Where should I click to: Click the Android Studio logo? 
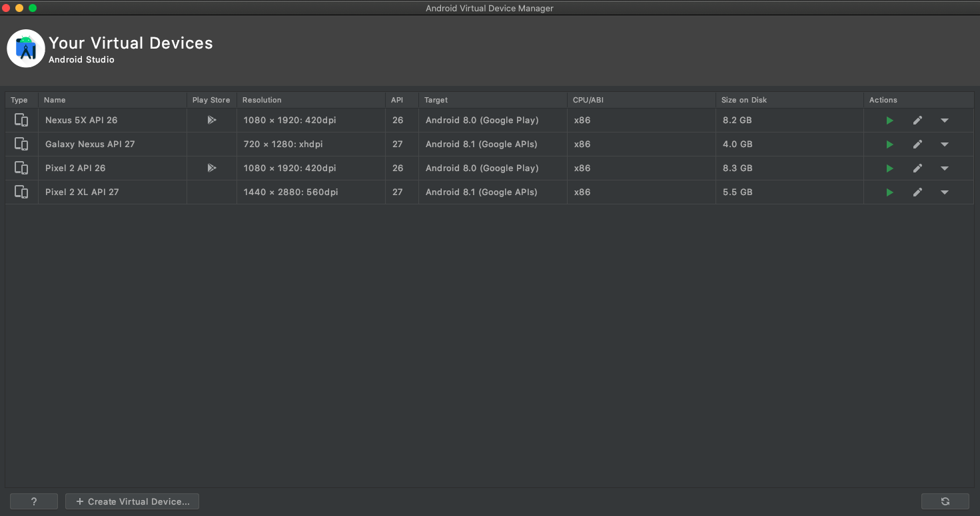(x=26, y=49)
